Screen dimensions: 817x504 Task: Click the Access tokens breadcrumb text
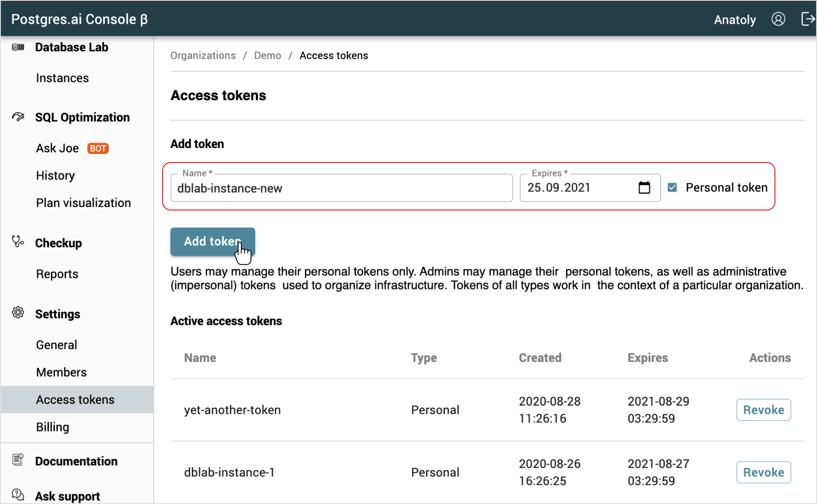[334, 56]
